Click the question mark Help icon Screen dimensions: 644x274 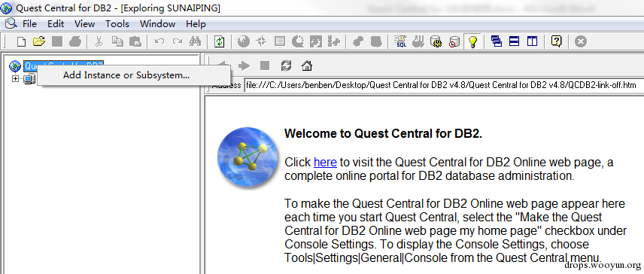click(556, 41)
